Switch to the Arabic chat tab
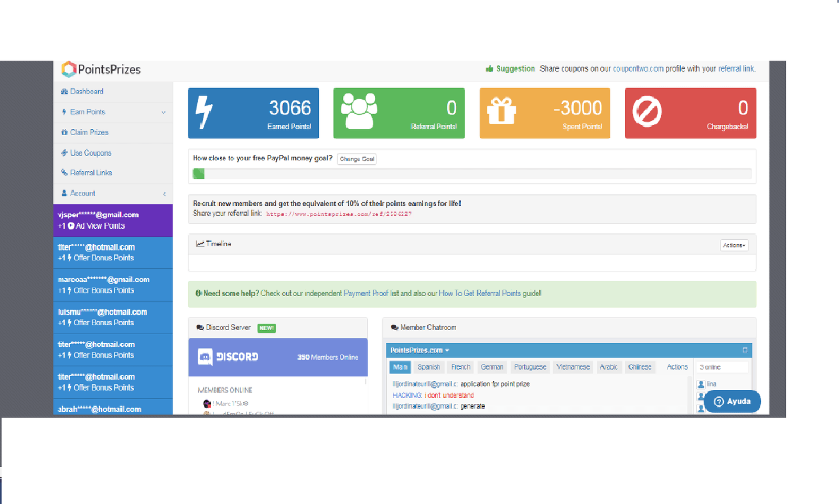This screenshot has width=839, height=504. [608, 367]
